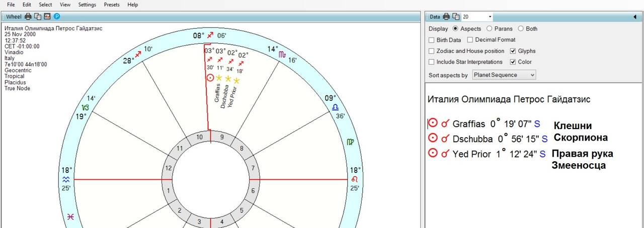Click house number 5 on the wheel
644x228 pixels.
pyautogui.click(x=242, y=211)
